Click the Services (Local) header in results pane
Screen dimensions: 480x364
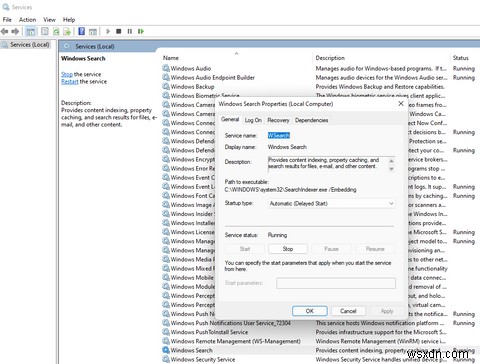(95, 46)
